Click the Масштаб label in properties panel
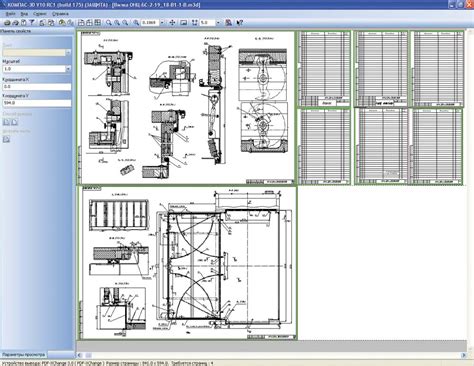This screenshot has height=366, width=474. click(11, 62)
